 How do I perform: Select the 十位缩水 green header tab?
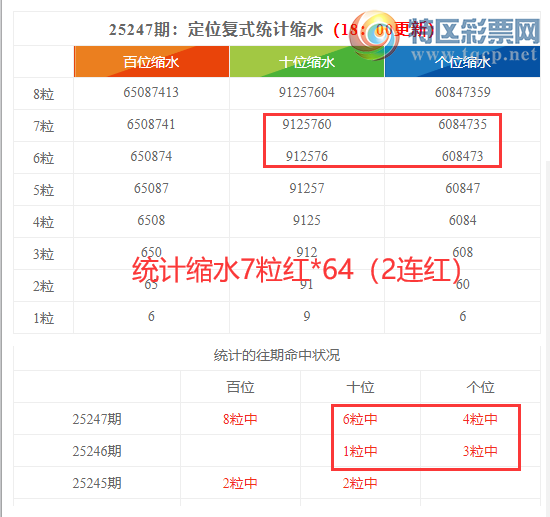(307, 62)
